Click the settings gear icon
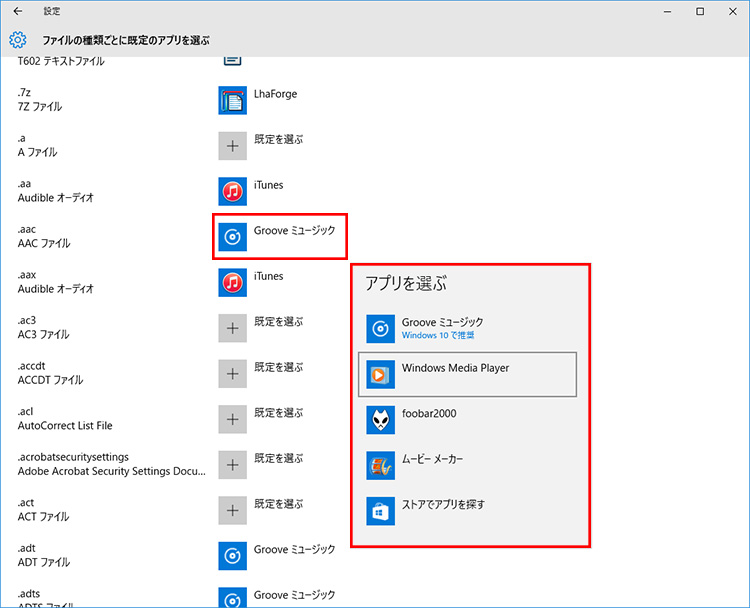Viewport: 750px width, 608px height. point(18,40)
